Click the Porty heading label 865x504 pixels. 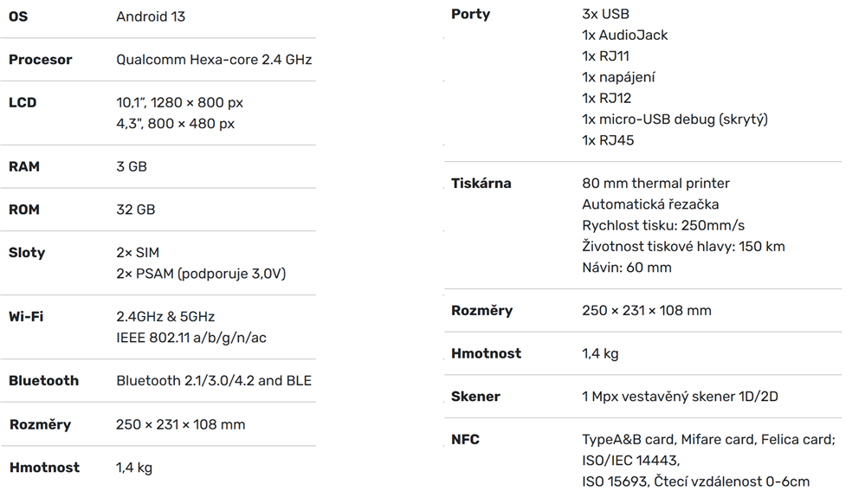tap(471, 14)
